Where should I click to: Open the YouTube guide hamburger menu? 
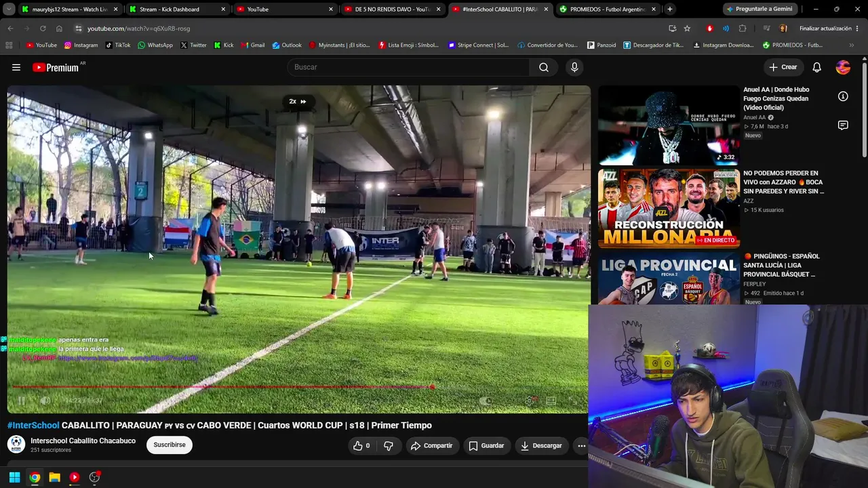coord(16,67)
